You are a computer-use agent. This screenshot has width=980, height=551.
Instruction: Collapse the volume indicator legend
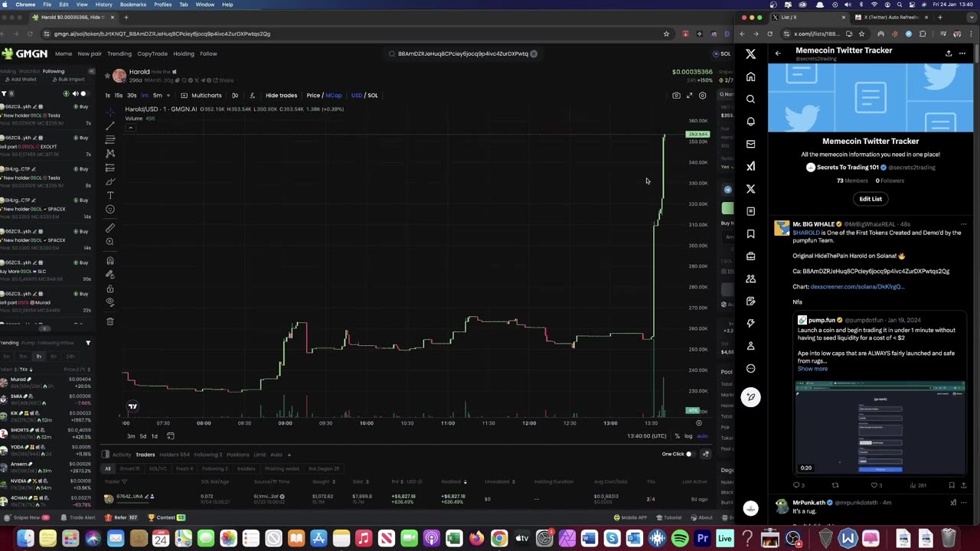point(130,127)
